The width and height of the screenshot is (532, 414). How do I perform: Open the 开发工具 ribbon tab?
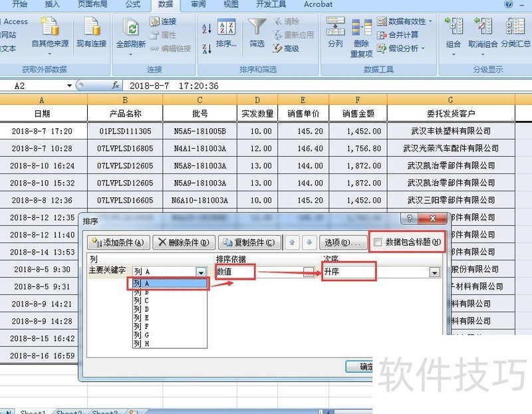pos(271,5)
